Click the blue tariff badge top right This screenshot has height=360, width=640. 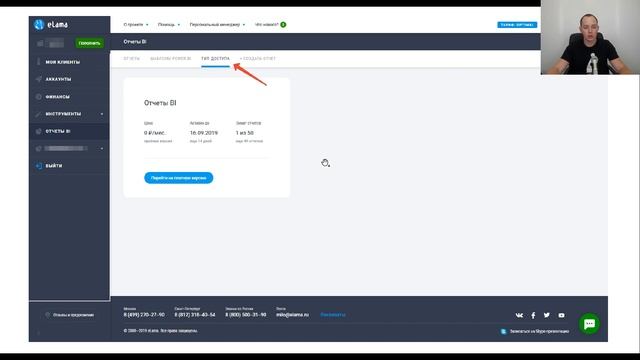tap(517, 25)
